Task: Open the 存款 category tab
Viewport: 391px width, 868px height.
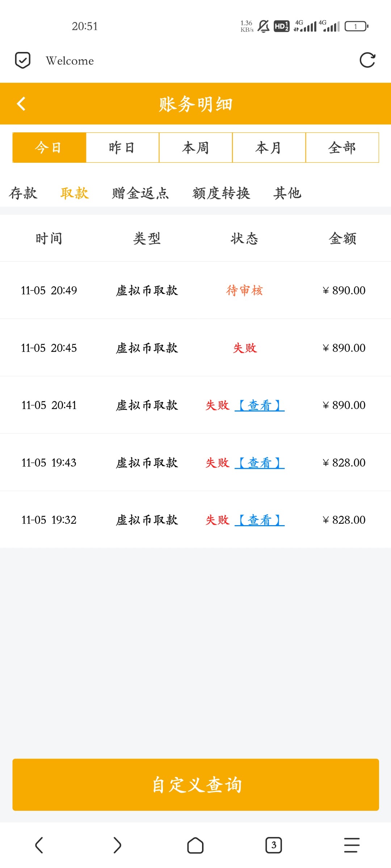Action: pos(23,193)
